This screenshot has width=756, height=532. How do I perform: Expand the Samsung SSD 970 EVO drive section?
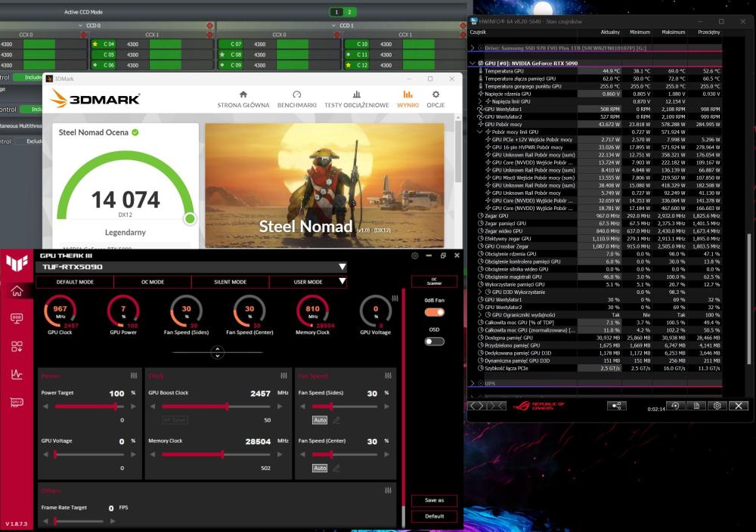click(472, 48)
